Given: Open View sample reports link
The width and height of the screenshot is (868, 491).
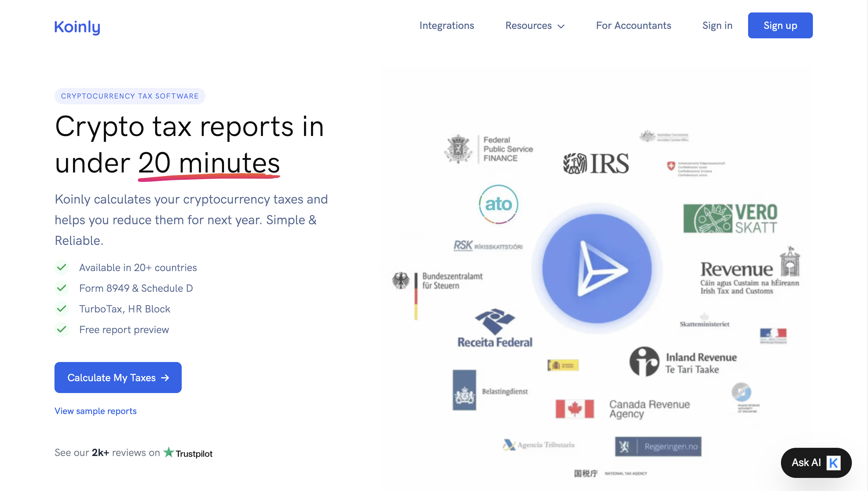Looking at the screenshot, I should [96, 411].
